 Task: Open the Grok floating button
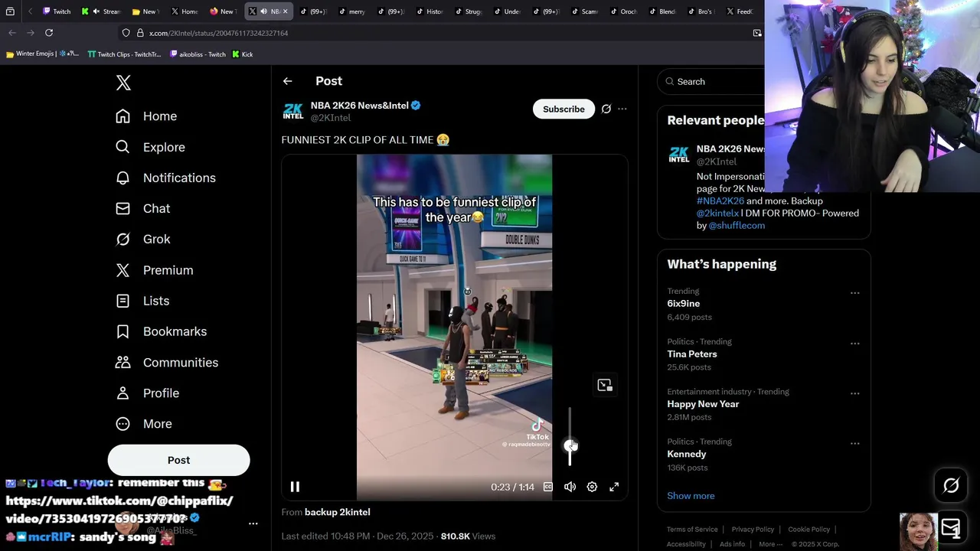tap(951, 486)
